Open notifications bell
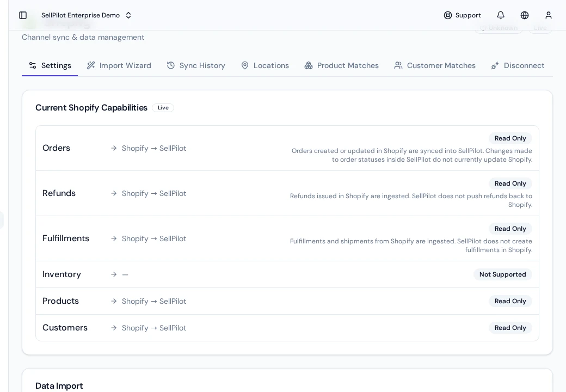Image resolution: width=566 pixels, height=392 pixels. (x=501, y=15)
